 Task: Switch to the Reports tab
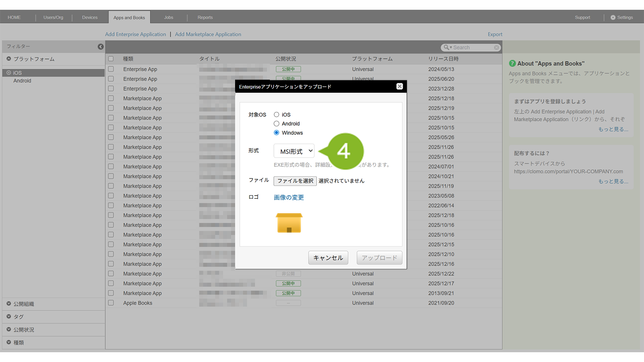click(205, 17)
